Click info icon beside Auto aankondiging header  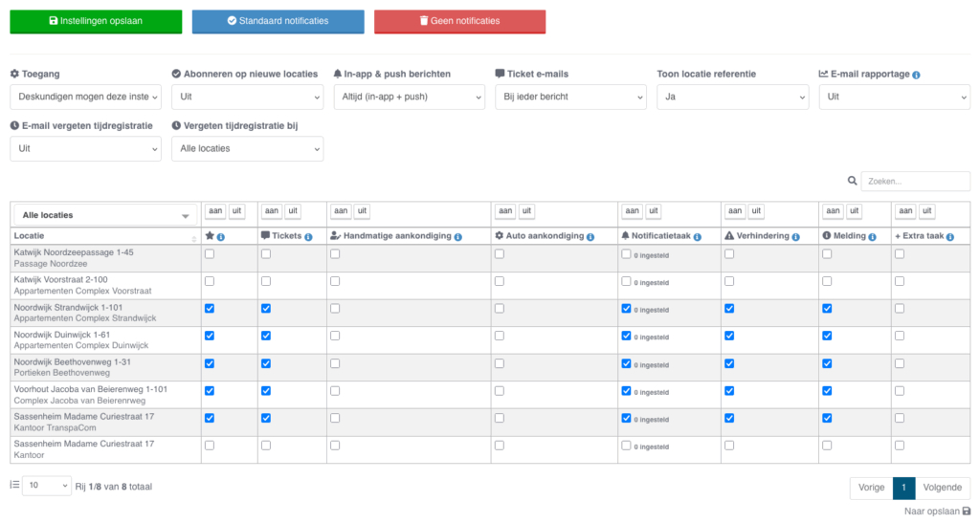591,236
